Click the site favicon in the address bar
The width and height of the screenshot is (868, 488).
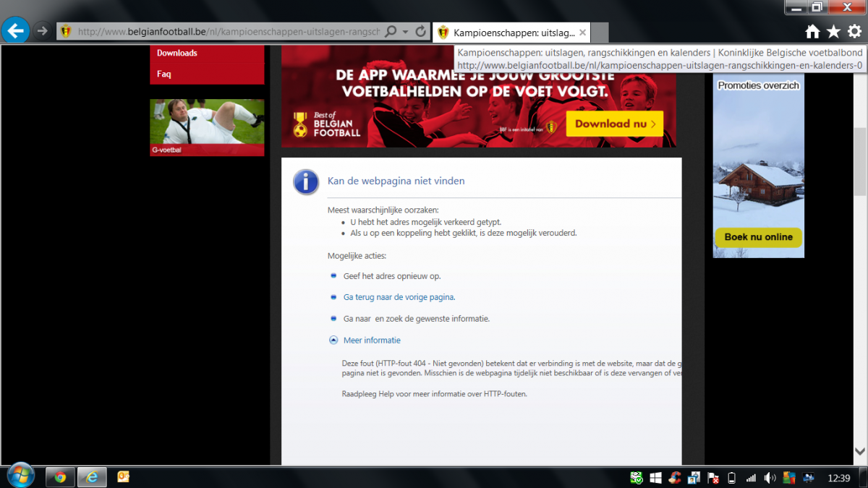click(x=66, y=31)
